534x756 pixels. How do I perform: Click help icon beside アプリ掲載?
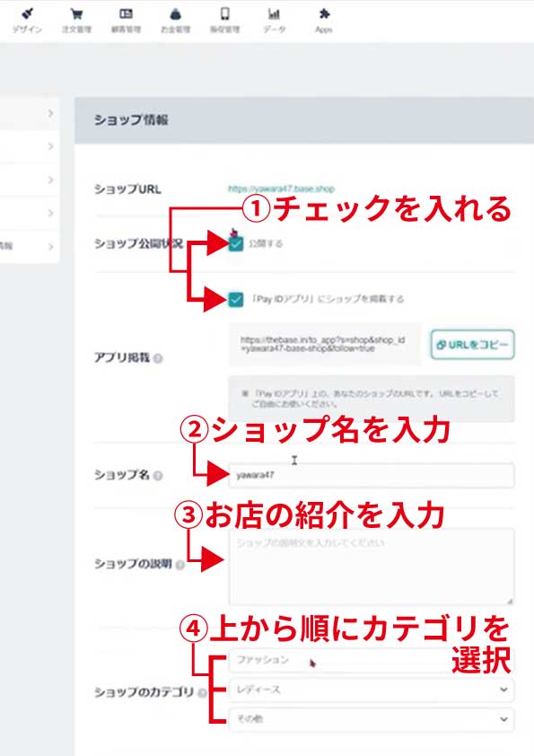click(x=158, y=358)
